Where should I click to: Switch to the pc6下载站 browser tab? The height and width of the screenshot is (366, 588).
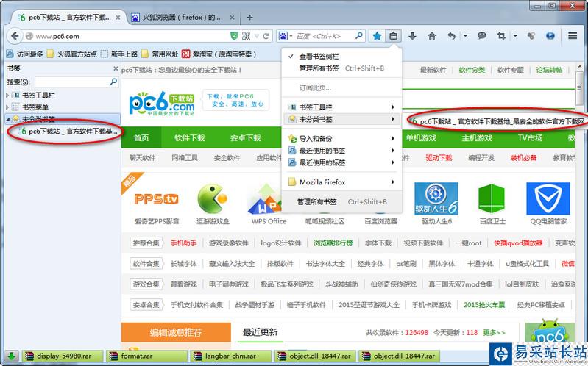tap(69, 17)
